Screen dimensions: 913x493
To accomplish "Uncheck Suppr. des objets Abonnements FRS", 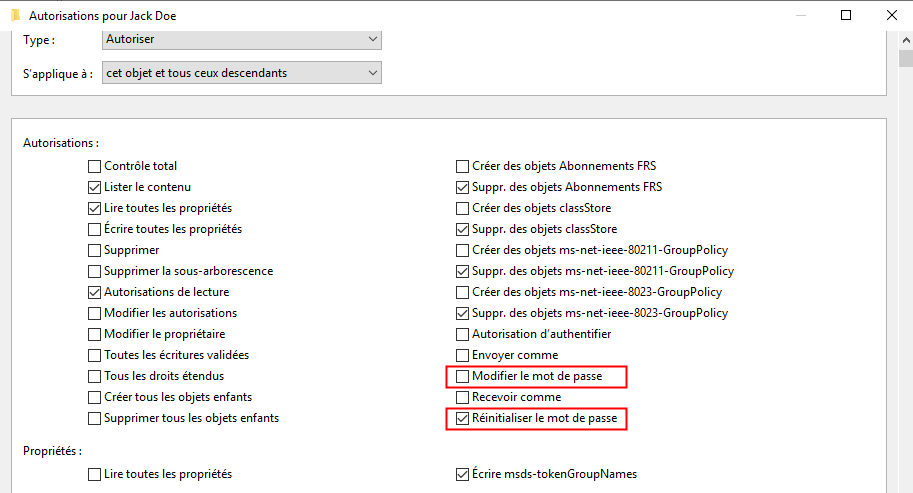I will 462,187.
